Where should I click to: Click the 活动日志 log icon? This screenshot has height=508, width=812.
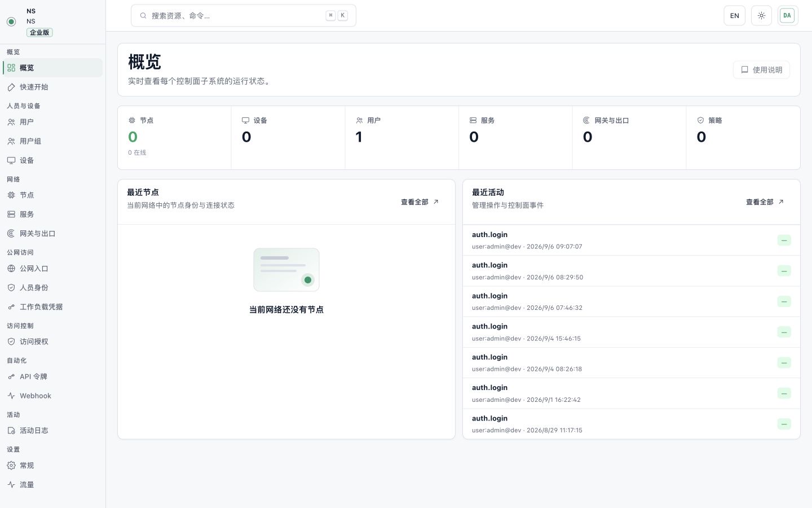point(11,431)
